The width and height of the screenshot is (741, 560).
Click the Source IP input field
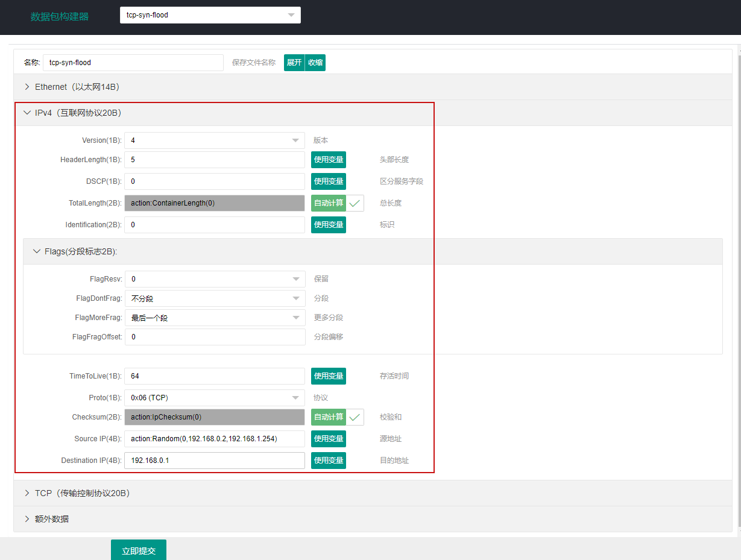click(215, 439)
